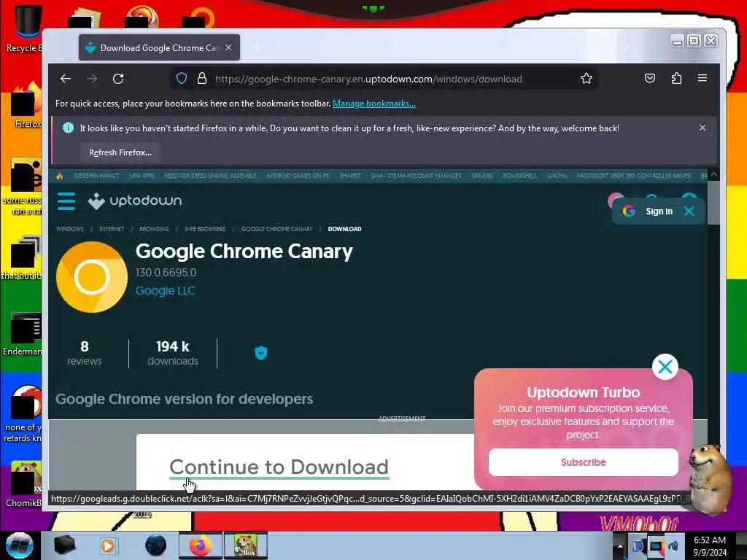Open the PowerShell trending link
Viewport: 747px width, 560px height.
[x=519, y=176]
